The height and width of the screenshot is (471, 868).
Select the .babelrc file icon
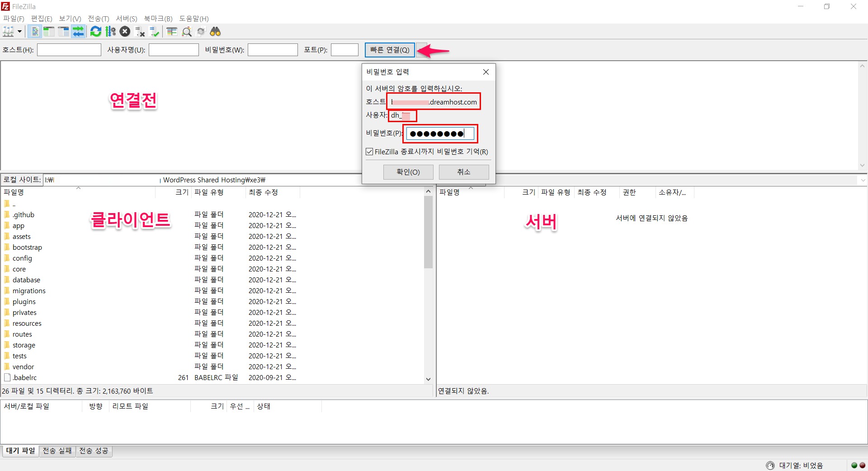[x=7, y=377]
